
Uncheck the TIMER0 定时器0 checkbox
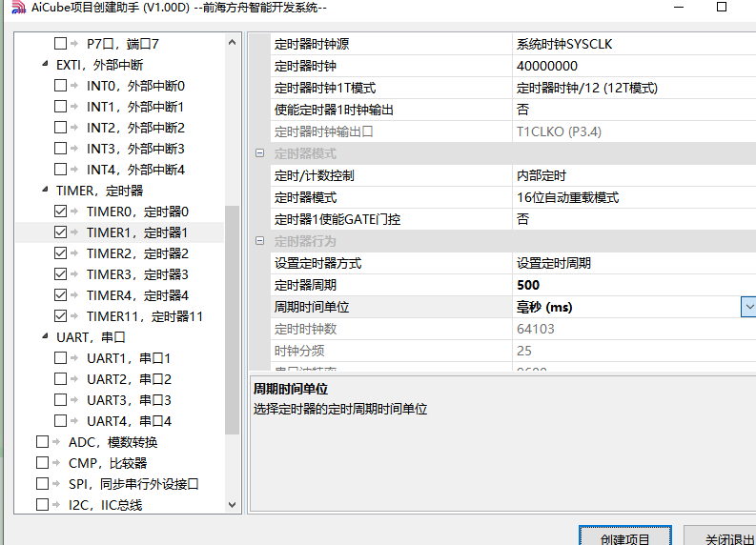click(x=60, y=212)
